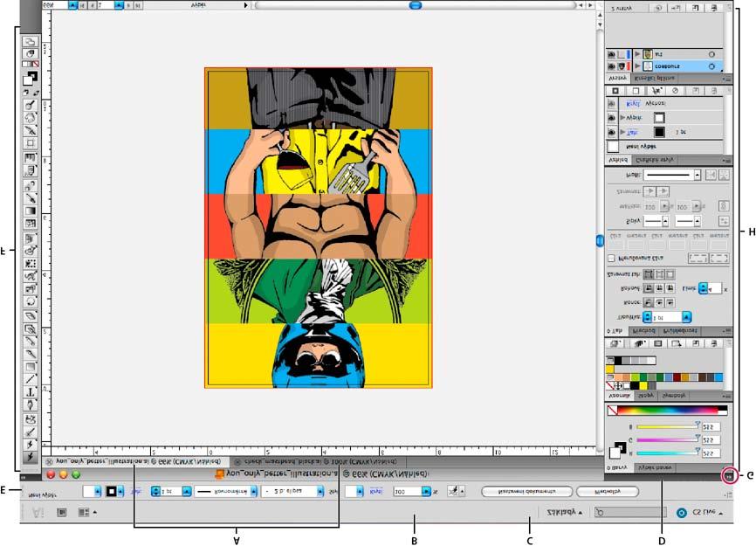The height and width of the screenshot is (546, 756).
Task: Activate the Type tool
Action: click(31, 392)
